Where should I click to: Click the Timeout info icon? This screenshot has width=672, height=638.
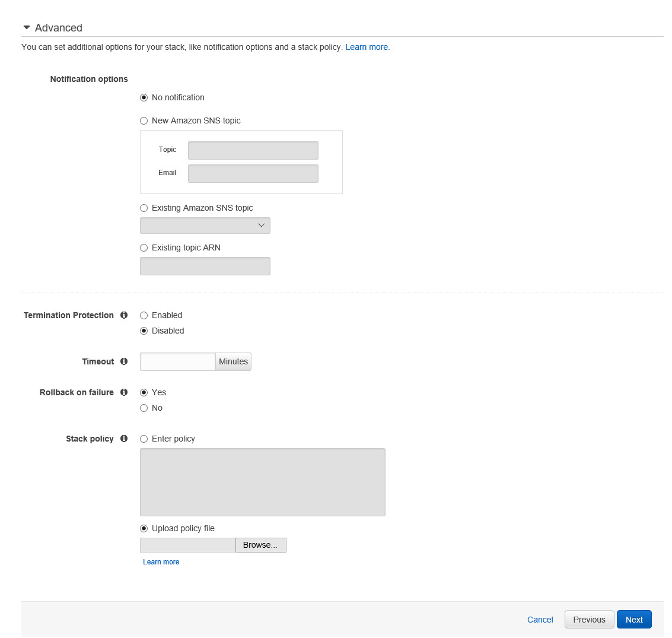(x=124, y=361)
